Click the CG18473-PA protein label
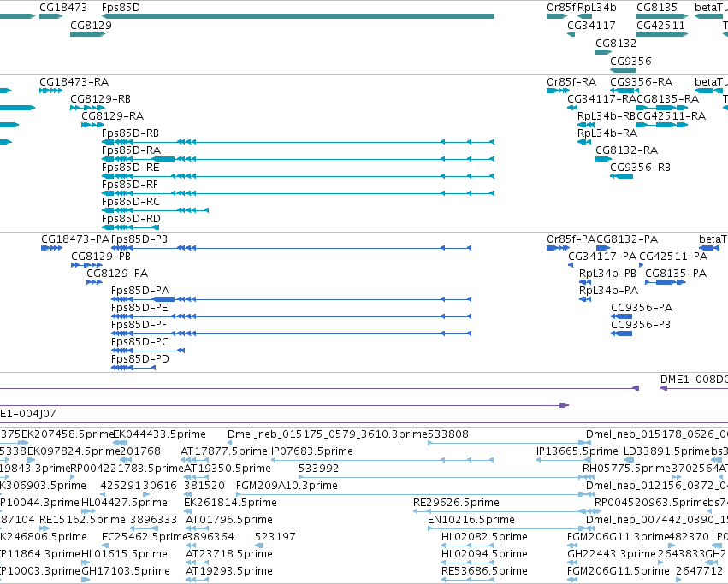The height and width of the screenshot is (584, 728). coord(75,239)
